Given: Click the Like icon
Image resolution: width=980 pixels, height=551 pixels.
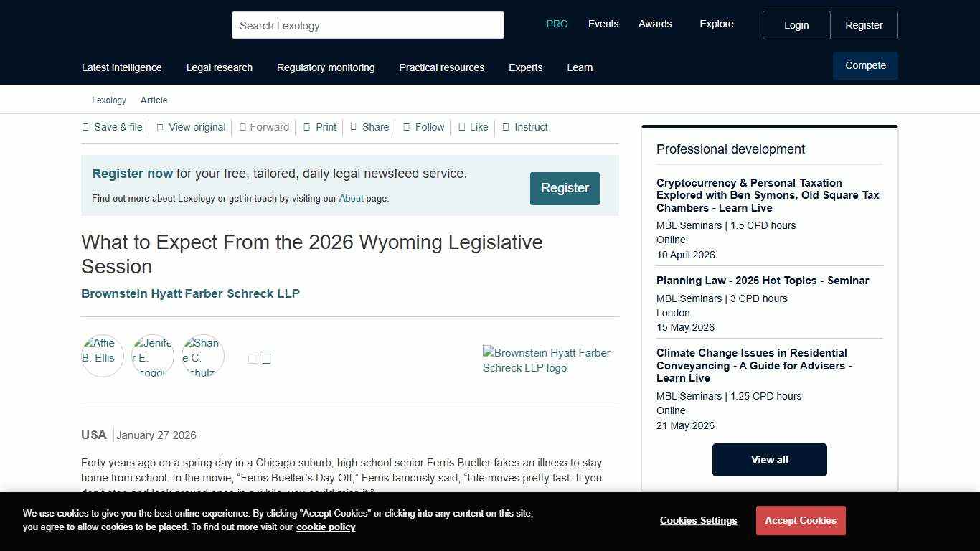Looking at the screenshot, I should point(462,127).
